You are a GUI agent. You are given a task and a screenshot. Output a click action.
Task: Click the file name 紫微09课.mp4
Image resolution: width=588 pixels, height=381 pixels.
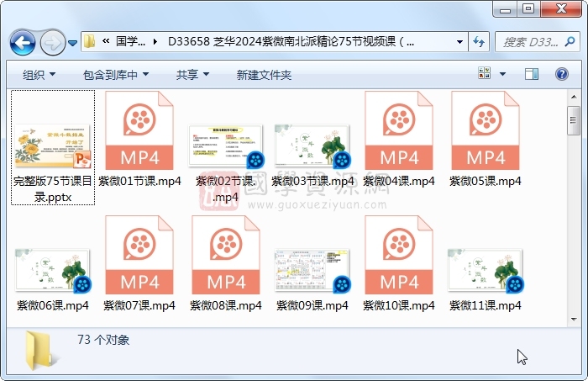tap(312, 305)
